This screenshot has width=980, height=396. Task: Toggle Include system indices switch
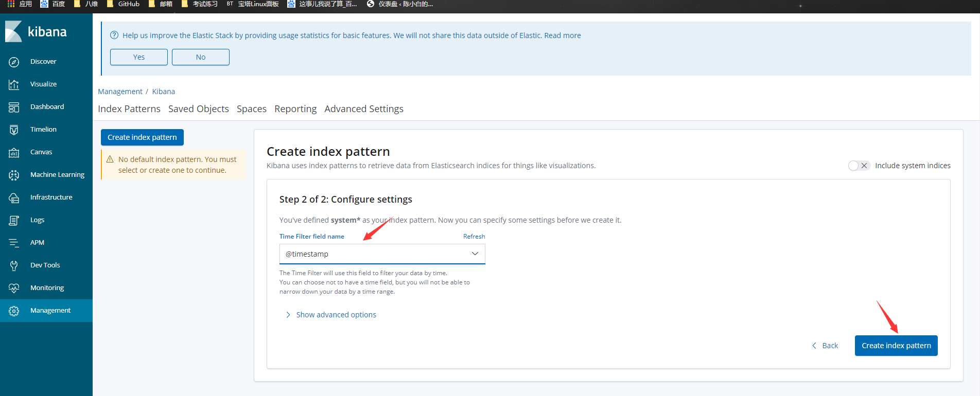tap(859, 166)
